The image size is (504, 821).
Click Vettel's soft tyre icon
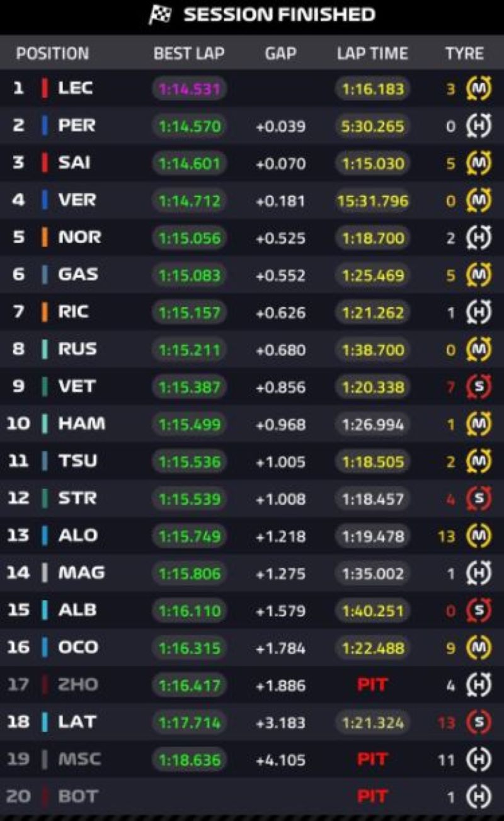click(478, 387)
